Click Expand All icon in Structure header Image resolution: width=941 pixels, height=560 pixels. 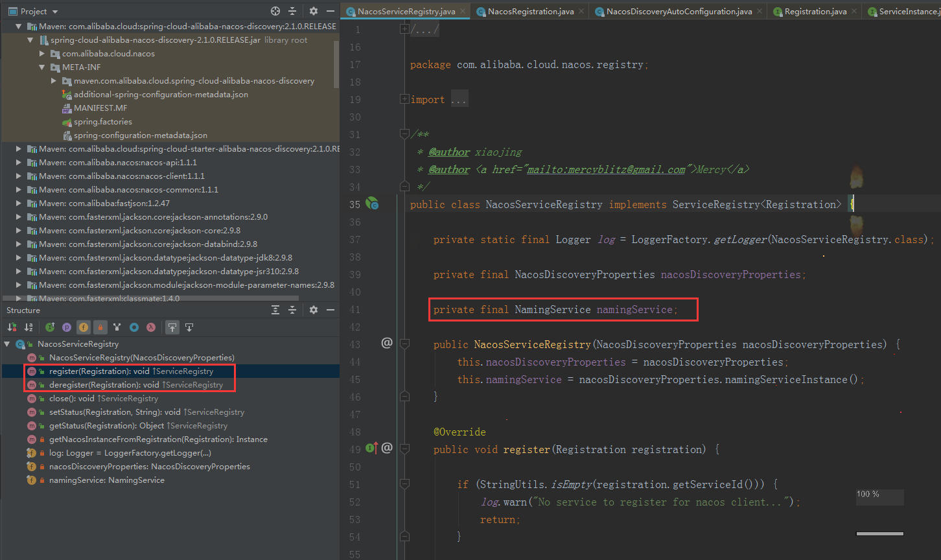(275, 310)
